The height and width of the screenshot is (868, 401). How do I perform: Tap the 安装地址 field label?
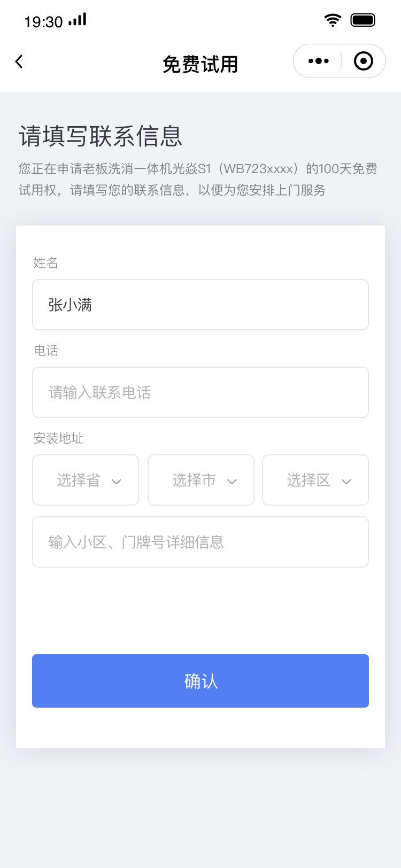(58, 438)
